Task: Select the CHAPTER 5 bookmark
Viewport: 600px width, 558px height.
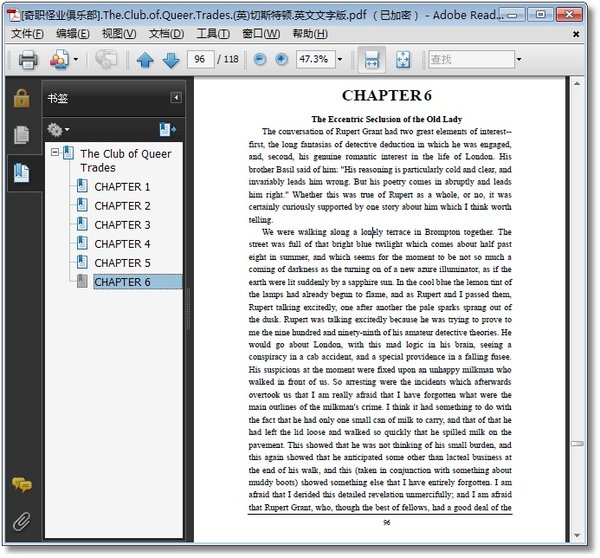Action: tap(122, 263)
